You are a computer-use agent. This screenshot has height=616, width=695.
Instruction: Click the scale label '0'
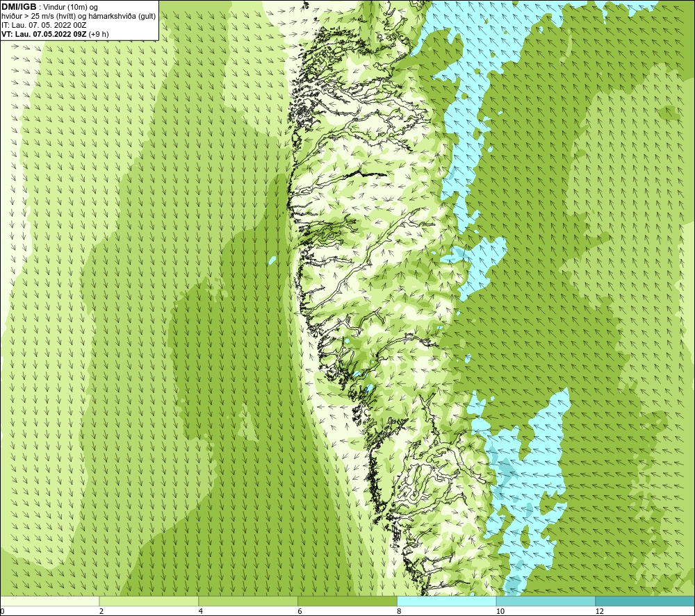2,611
